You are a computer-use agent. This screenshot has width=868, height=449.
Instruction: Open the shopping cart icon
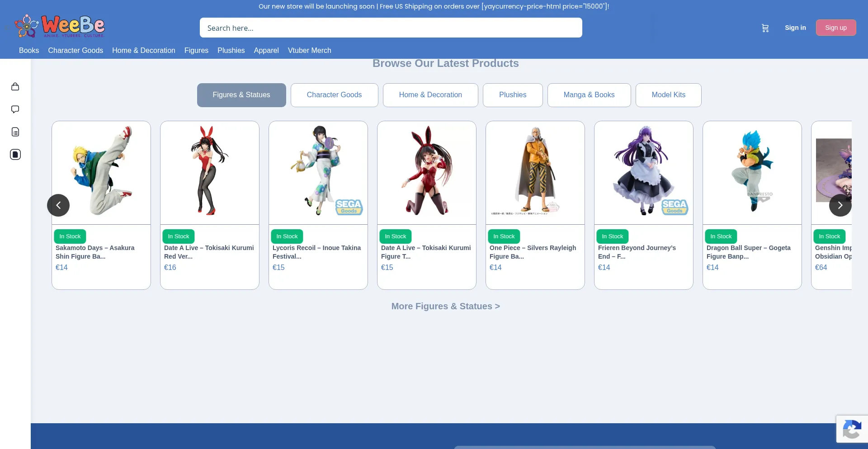(765, 28)
